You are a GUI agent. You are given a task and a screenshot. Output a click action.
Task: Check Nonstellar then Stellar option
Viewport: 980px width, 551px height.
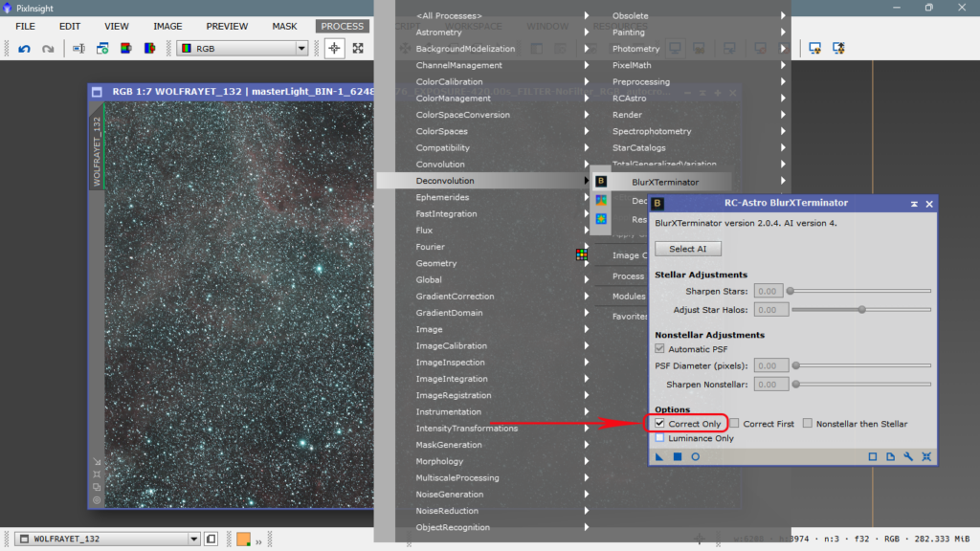coord(808,424)
